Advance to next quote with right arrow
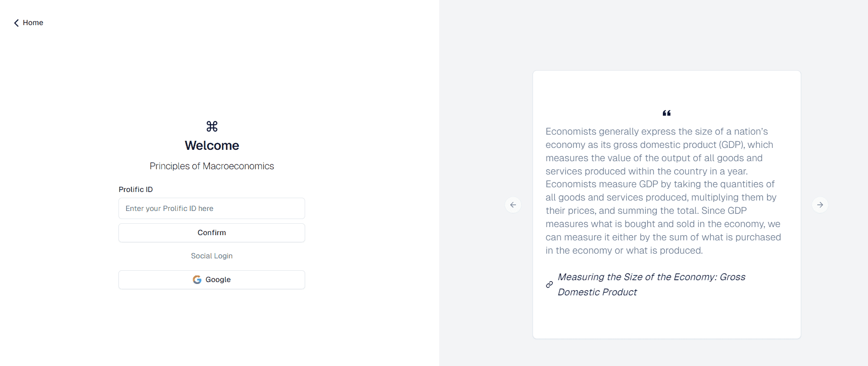 pyautogui.click(x=820, y=205)
